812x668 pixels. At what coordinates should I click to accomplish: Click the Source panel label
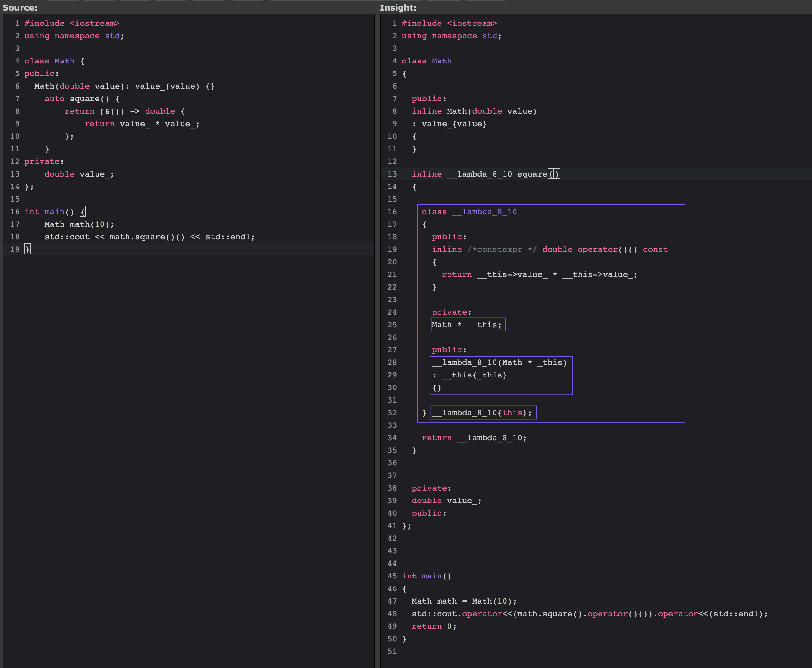tap(20, 8)
